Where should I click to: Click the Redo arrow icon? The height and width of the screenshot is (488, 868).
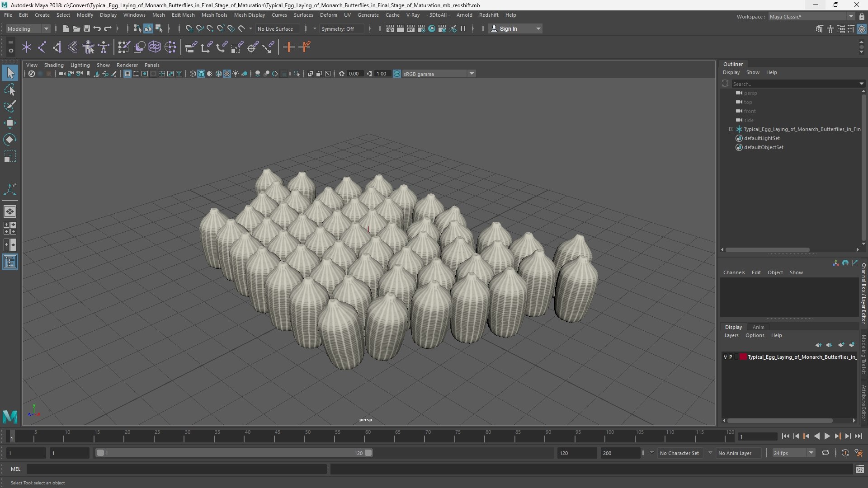(x=108, y=28)
